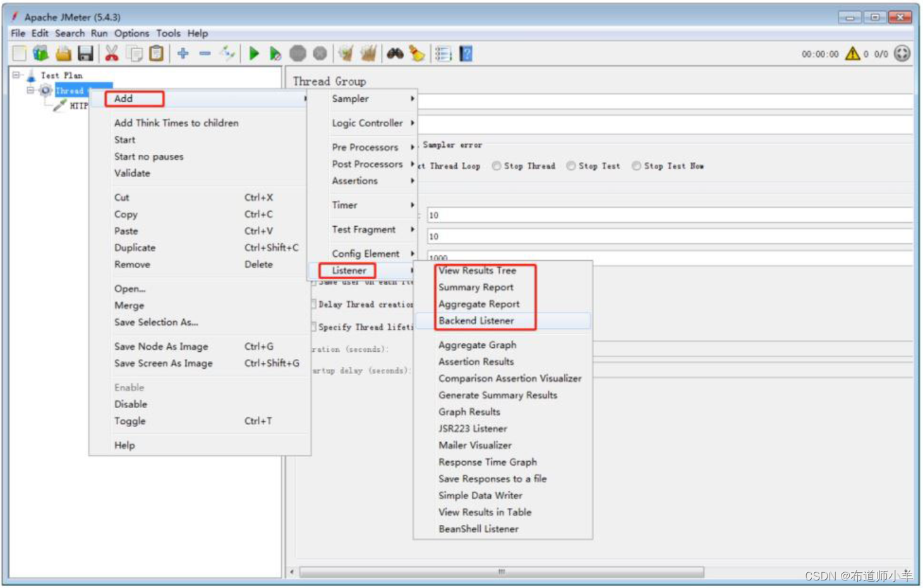Click Add in the context menu
Image resolution: width=923 pixels, height=588 pixels.
(x=200, y=99)
